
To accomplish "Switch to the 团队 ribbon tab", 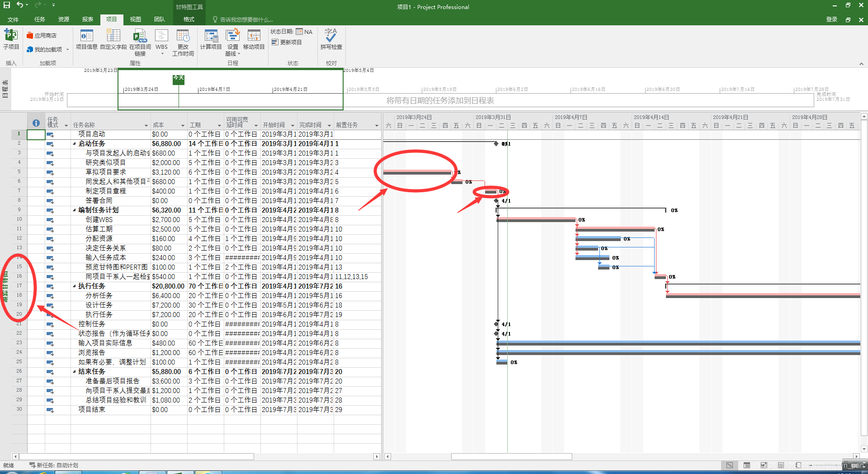I will (160, 19).
